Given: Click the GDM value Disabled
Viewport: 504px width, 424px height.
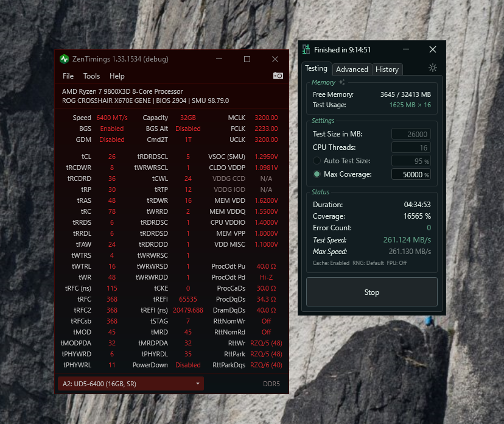Looking at the screenshot, I should coord(112,140).
